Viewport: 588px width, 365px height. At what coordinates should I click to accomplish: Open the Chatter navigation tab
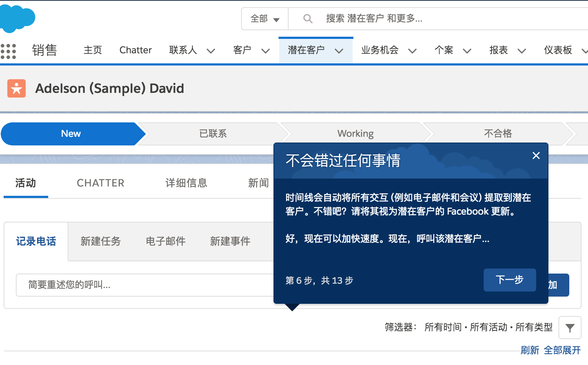[x=136, y=50]
